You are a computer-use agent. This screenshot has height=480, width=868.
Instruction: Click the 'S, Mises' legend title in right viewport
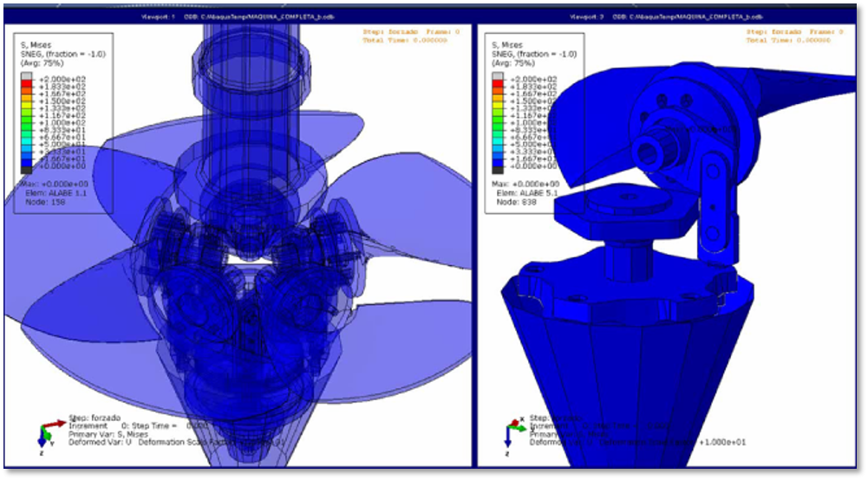coord(507,44)
